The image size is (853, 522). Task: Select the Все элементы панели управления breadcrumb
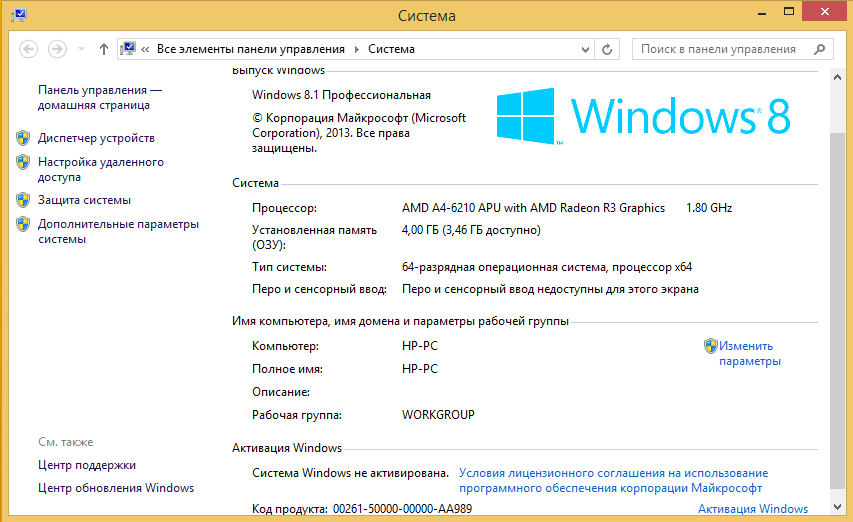(250, 49)
